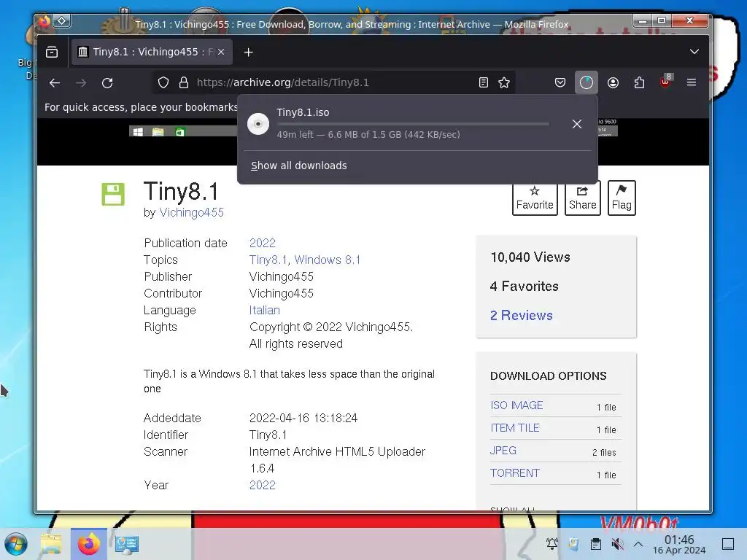
Task: Toggle the downloads progress toolbar icon
Action: pos(586,82)
